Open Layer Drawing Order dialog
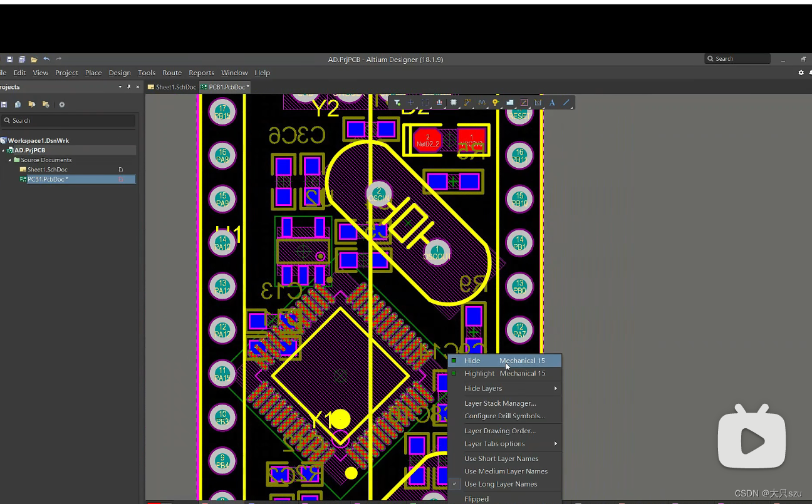Screen dimensions: 812x504 (505, 431)
